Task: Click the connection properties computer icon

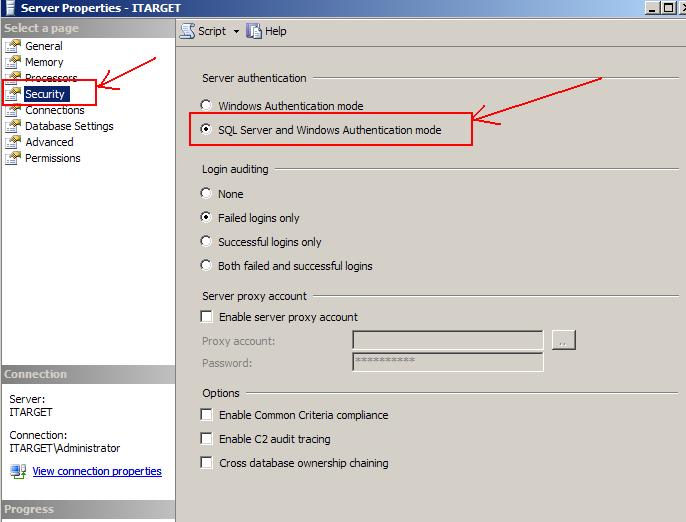Action: pyautogui.click(x=18, y=471)
